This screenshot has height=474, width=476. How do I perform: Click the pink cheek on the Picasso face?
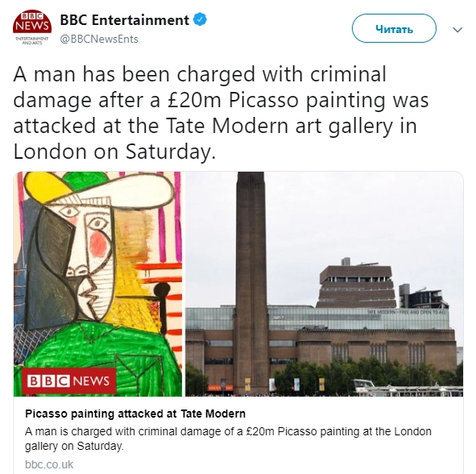pos(97,242)
